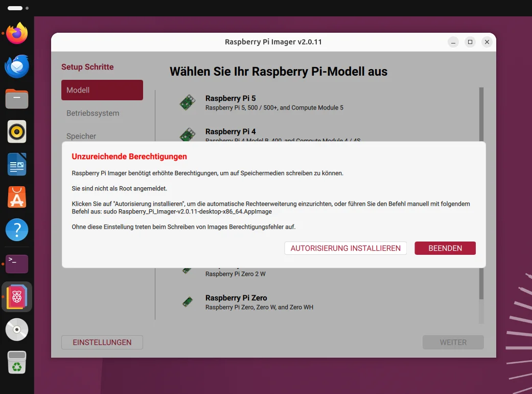Open the Ubuntu App Center icon

17,197
